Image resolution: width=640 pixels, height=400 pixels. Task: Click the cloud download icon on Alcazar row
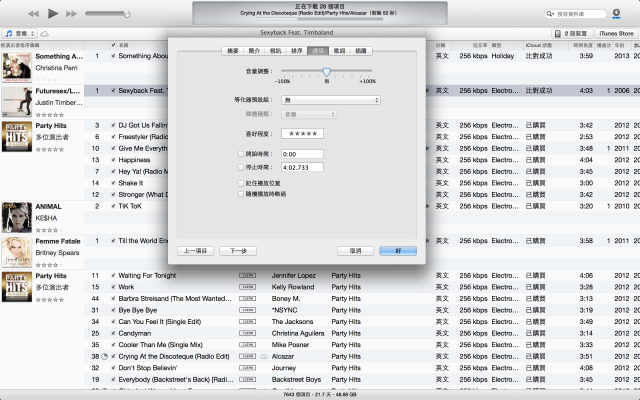(264, 357)
